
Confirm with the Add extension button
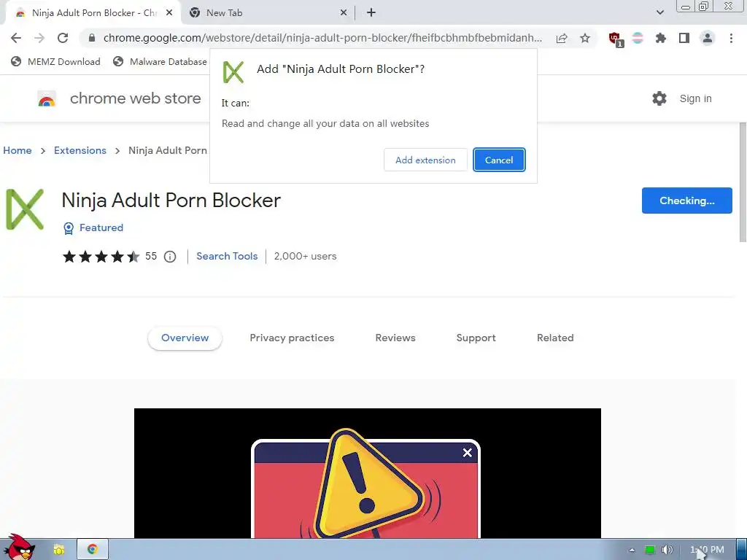click(x=425, y=160)
